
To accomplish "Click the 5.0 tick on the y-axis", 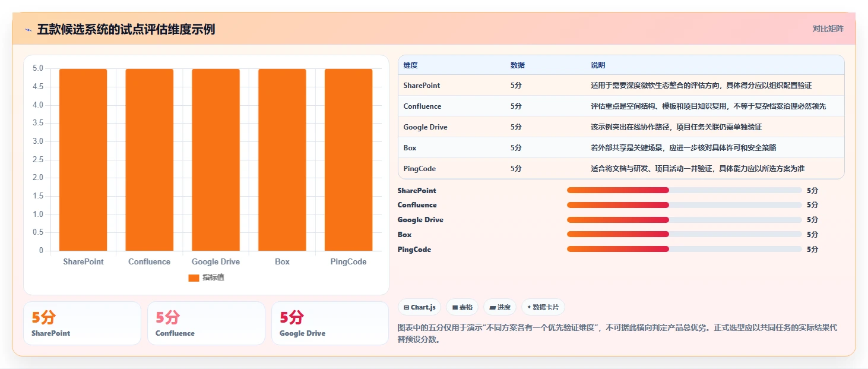I will 38,69.
